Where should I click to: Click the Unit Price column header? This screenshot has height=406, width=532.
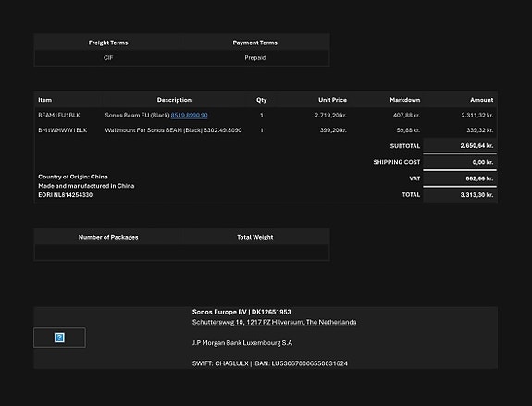coord(332,100)
